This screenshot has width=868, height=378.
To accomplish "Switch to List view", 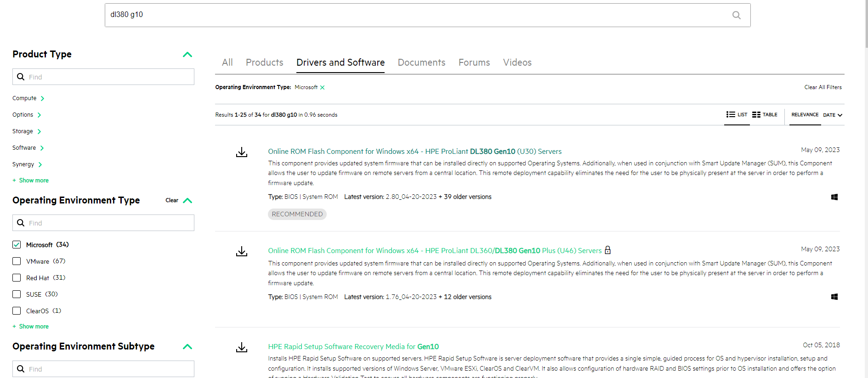I will [737, 114].
